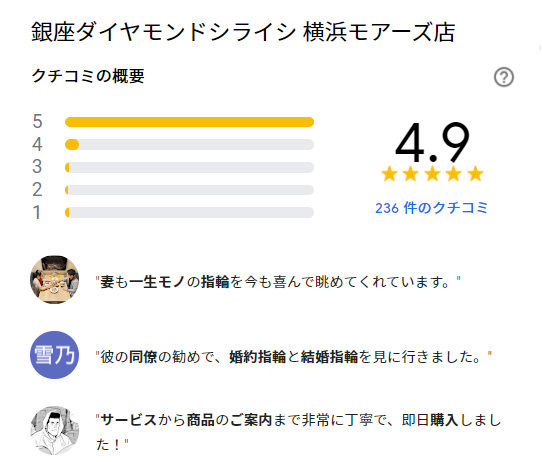Click the first gold star icon
Image resolution: width=542 pixels, height=462 pixels.
tap(389, 174)
